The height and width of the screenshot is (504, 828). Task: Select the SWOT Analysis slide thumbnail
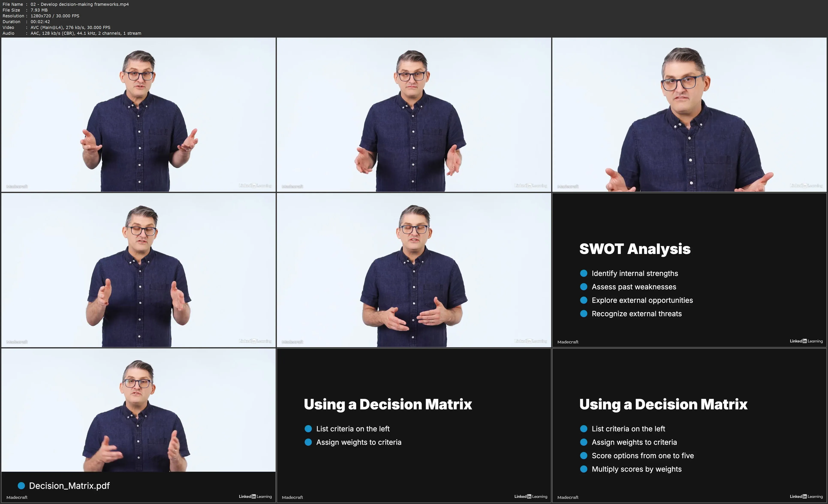[x=689, y=270]
